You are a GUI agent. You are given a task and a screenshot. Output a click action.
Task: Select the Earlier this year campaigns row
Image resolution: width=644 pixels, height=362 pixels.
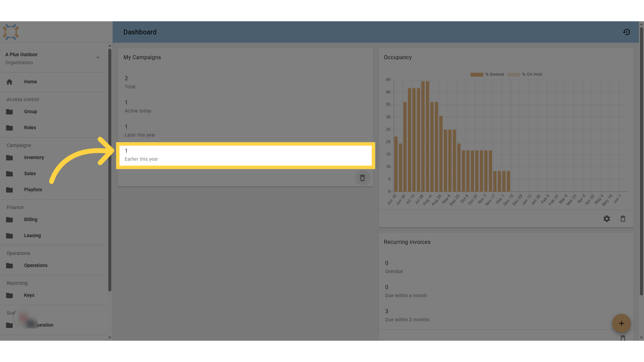pyautogui.click(x=246, y=155)
